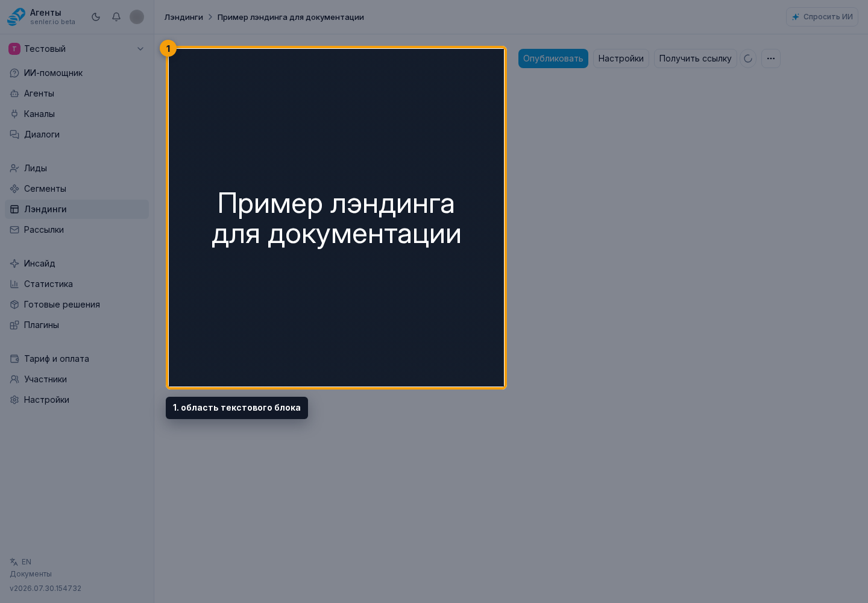Screen dimensions: 868x603
Task: Open the Документы link
Action: click(x=31, y=574)
